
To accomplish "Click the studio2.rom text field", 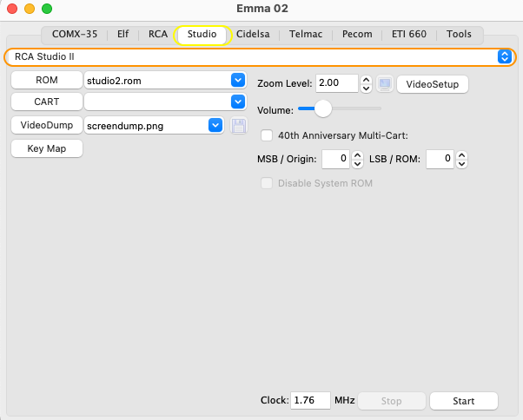I will point(157,81).
